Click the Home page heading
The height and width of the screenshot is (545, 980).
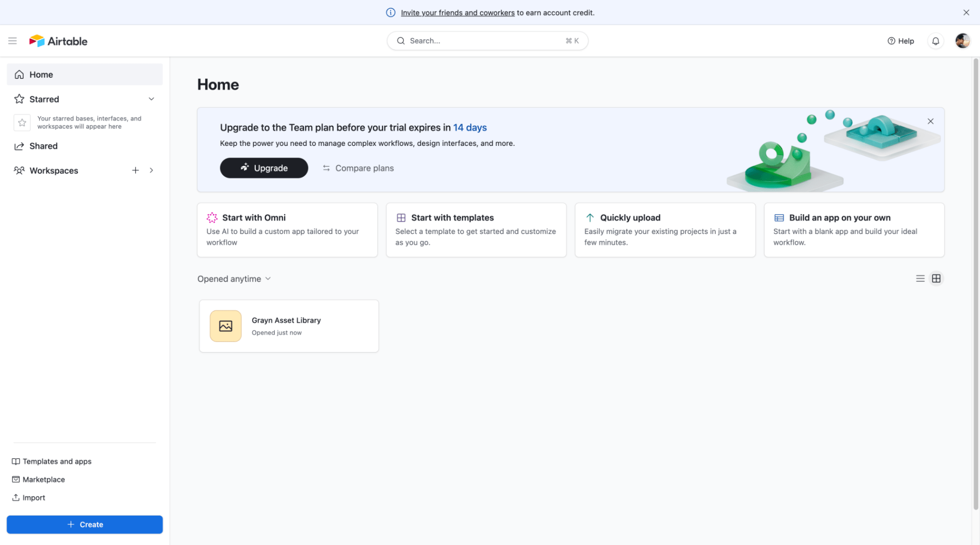point(218,85)
